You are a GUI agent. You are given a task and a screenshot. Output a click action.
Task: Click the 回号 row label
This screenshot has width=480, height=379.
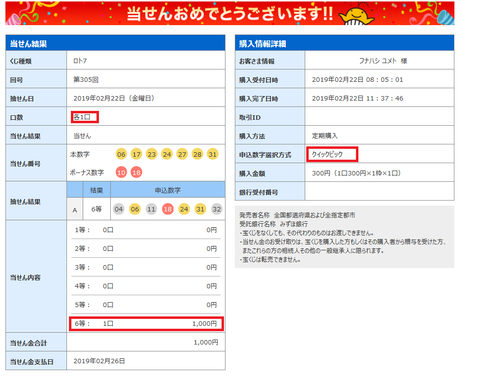[x=16, y=80]
